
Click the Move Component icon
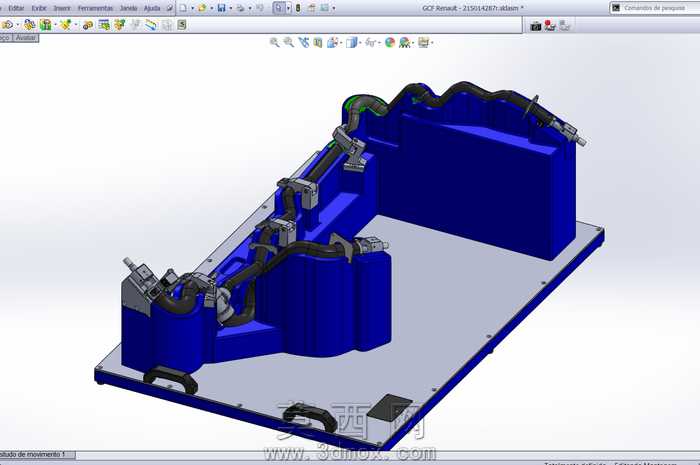click(104, 25)
